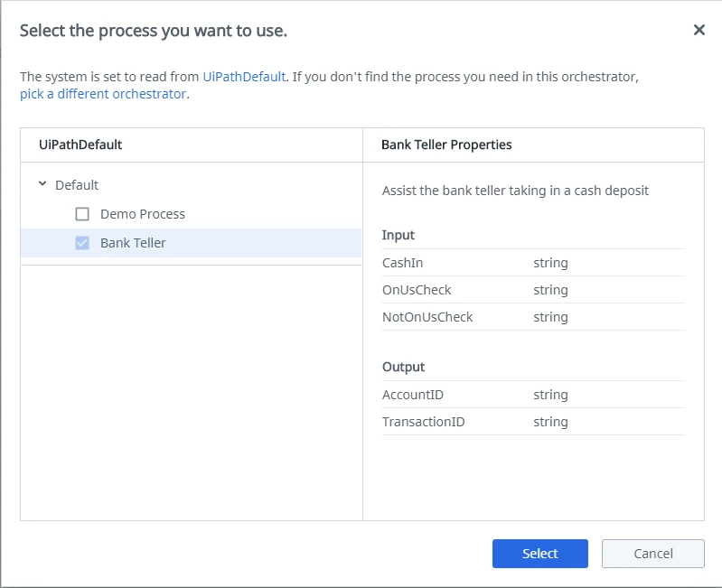Click the string type beside NotOnUsCheck

click(x=550, y=317)
